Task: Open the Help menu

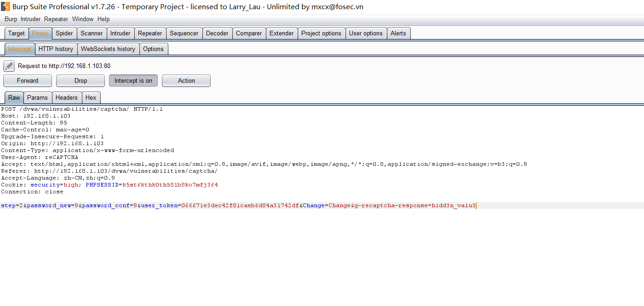Action: coord(103,19)
